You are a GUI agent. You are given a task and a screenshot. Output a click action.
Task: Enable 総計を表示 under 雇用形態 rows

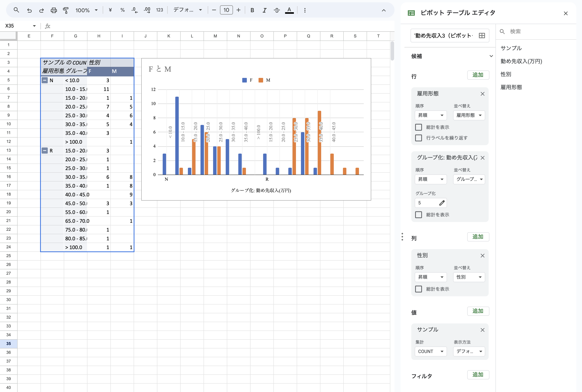pyautogui.click(x=419, y=127)
